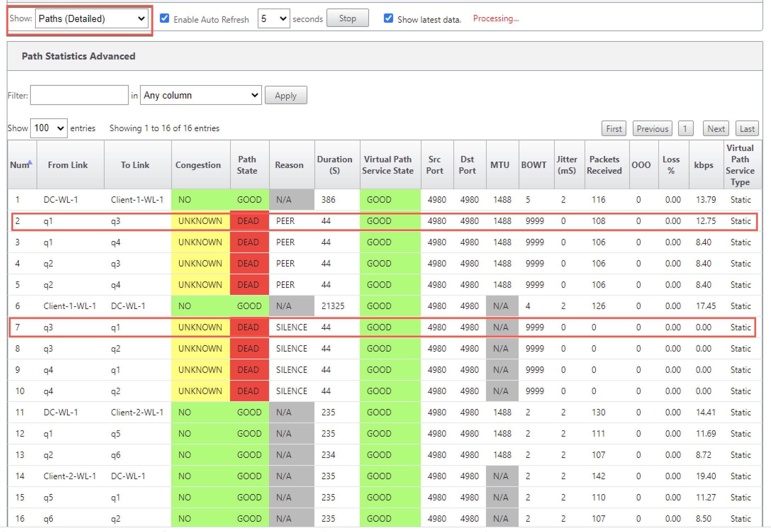Click PEER reason in row 3
Viewport: 771px width, 532px height.
tap(285, 242)
